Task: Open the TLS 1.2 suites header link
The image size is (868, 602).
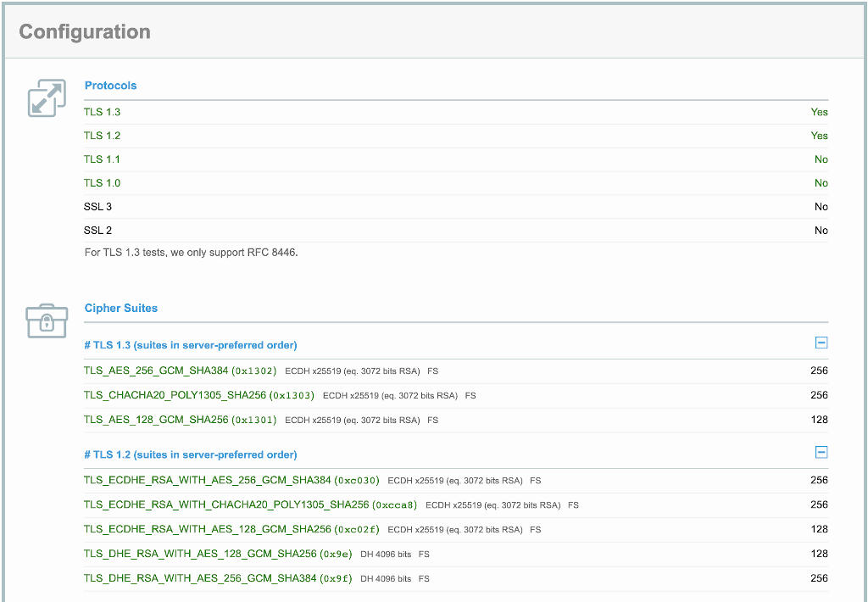Action: coord(191,454)
